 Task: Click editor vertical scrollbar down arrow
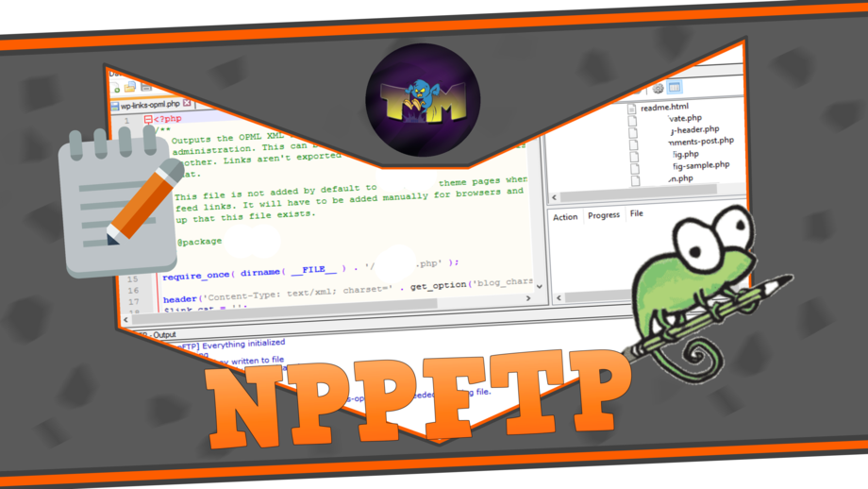[x=539, y=286]
